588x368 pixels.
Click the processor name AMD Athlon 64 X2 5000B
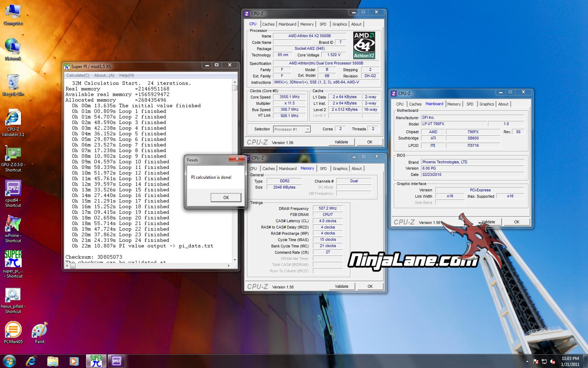coord(309,36)
